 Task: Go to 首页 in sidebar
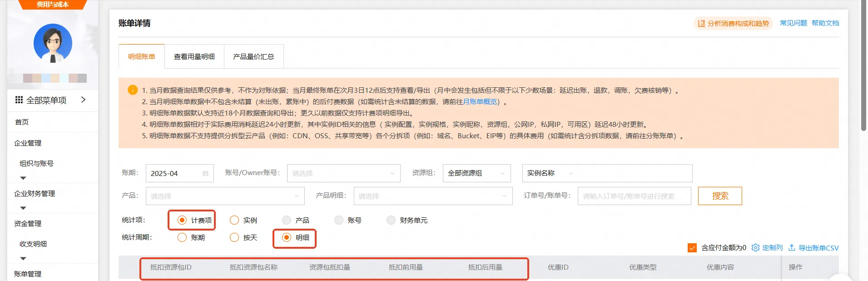[x=22, y=122]
